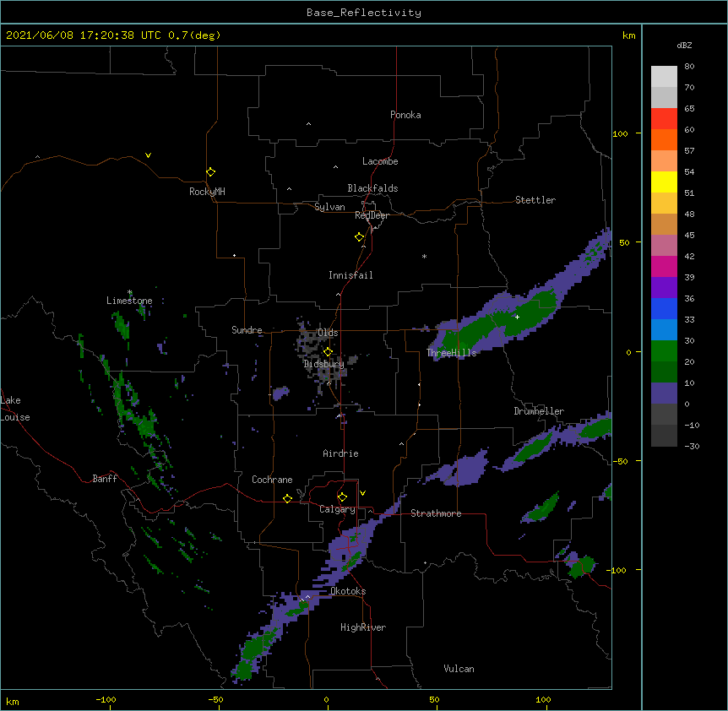
Task: Click the Didsbury label
Action: pyautogui.click(x=324, y=364)
